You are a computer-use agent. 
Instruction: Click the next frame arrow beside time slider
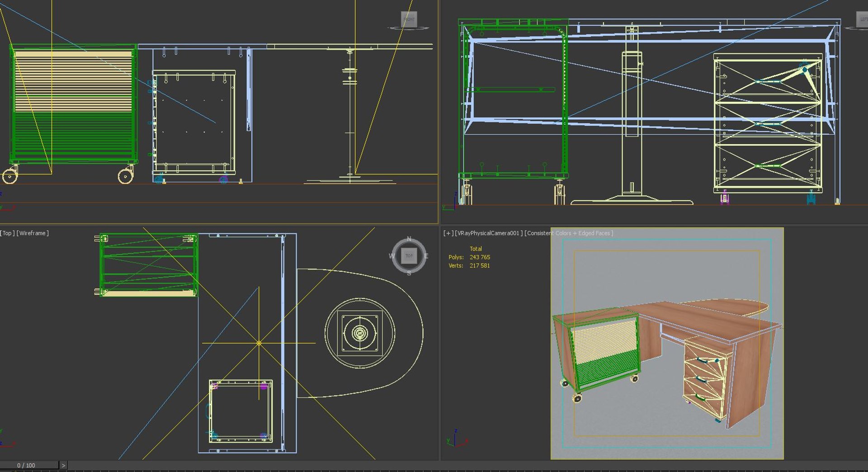pyautogui.click(x=63, y=465)
